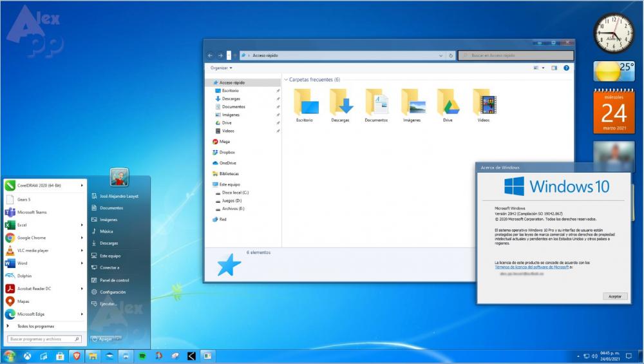644x364 pixels.
Task: Open Documentos folder icon in Carpetas frecuentes
Action: 376,106
